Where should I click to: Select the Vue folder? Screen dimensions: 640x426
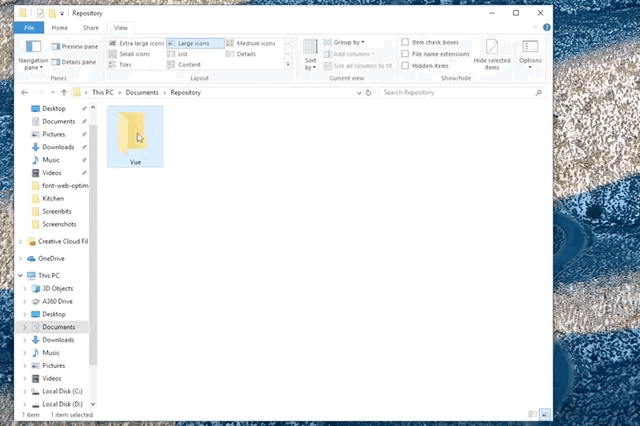tap(135, 137)
